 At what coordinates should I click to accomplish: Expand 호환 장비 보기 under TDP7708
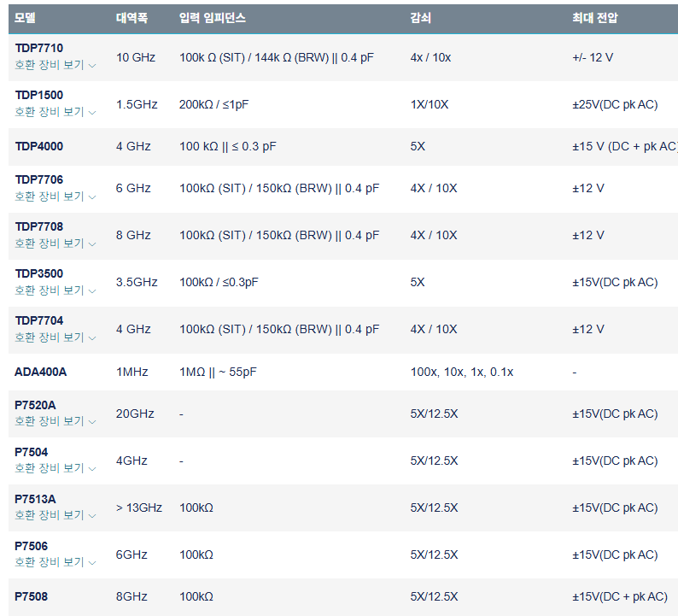(x=55, y=243)
